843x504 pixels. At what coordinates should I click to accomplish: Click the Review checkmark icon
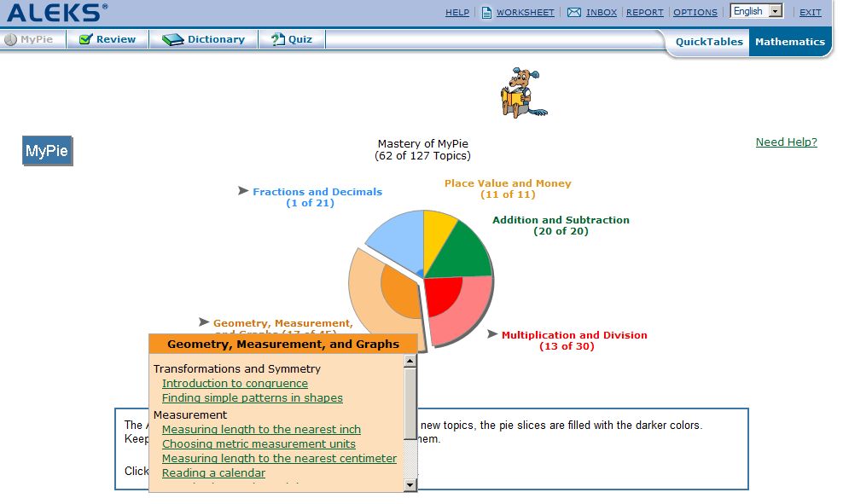[x=85, y=39]
